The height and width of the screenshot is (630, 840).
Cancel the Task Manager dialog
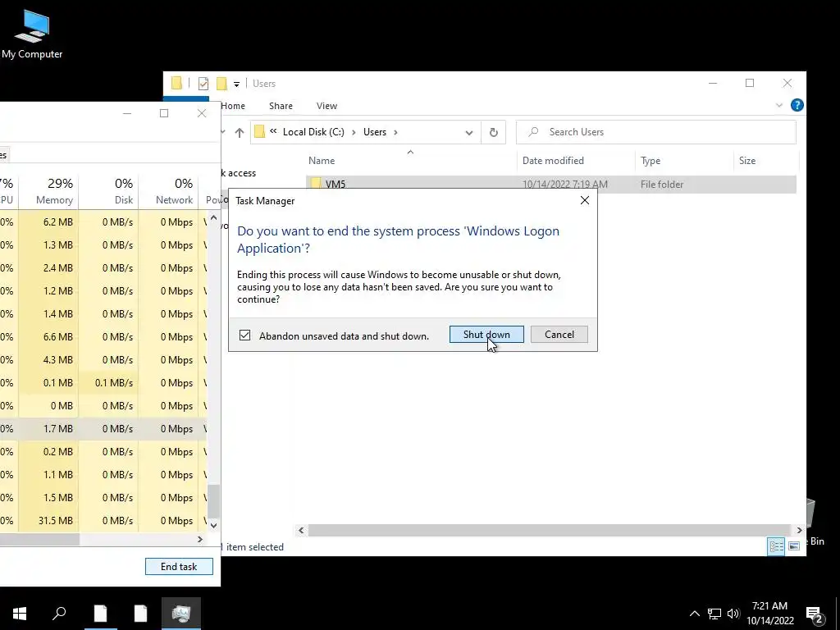pos(559,335)
